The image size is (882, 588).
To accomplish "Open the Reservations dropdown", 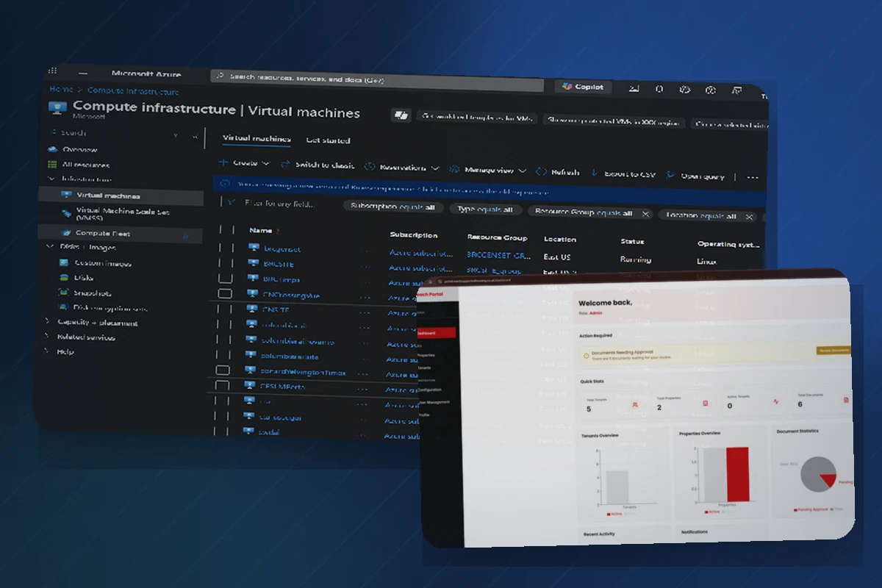I will click(x=403, y=168).
